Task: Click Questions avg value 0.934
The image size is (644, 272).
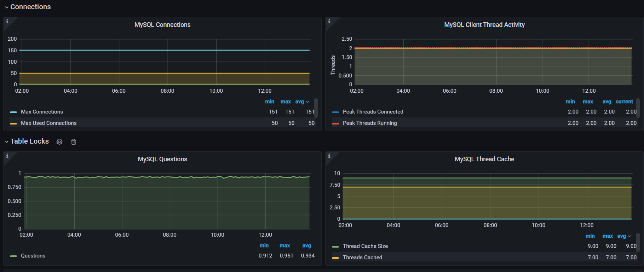Action: pos(308,256)
